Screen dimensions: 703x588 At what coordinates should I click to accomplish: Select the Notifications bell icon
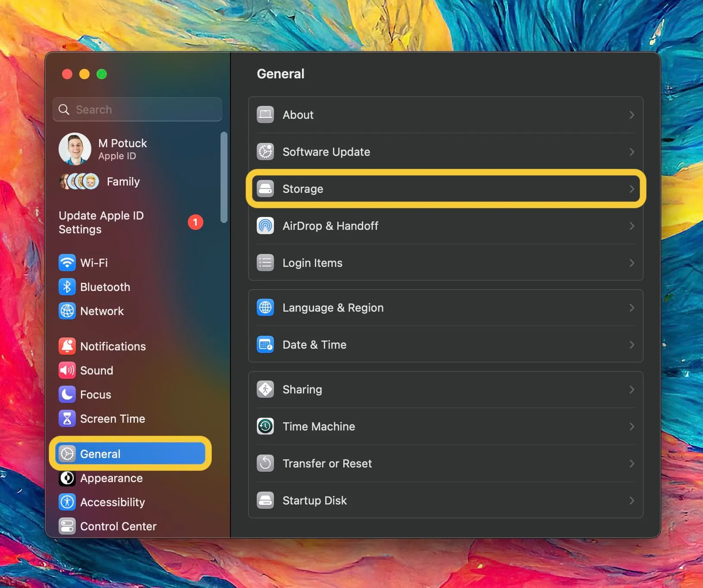point(67,346)
